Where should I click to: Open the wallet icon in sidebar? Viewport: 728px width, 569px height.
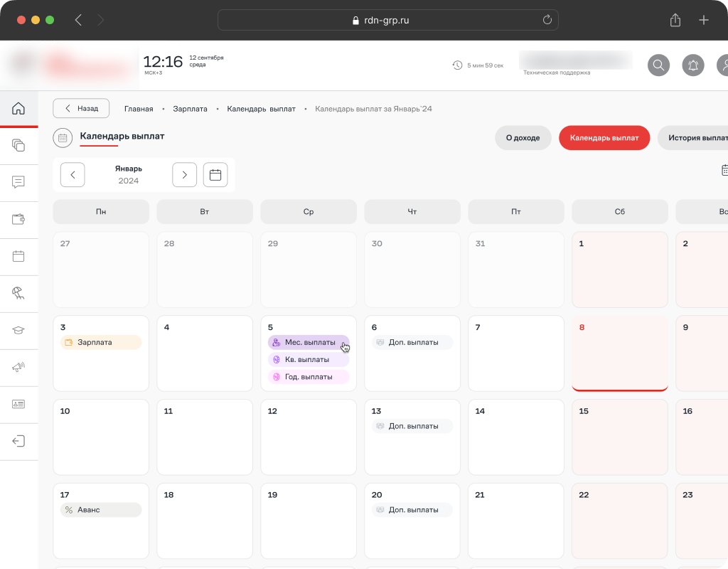pos(18,219)
